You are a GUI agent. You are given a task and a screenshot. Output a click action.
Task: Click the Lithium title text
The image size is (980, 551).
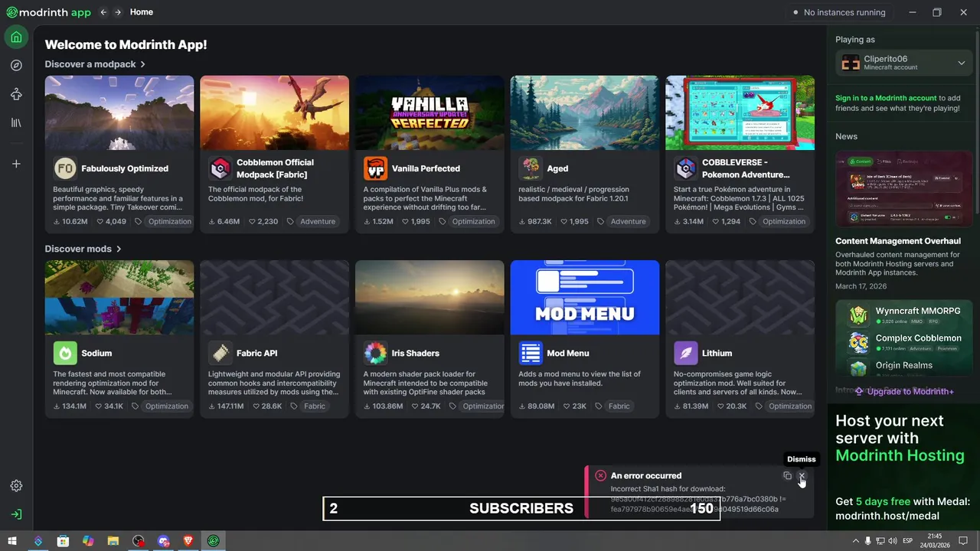click(717, 354)
